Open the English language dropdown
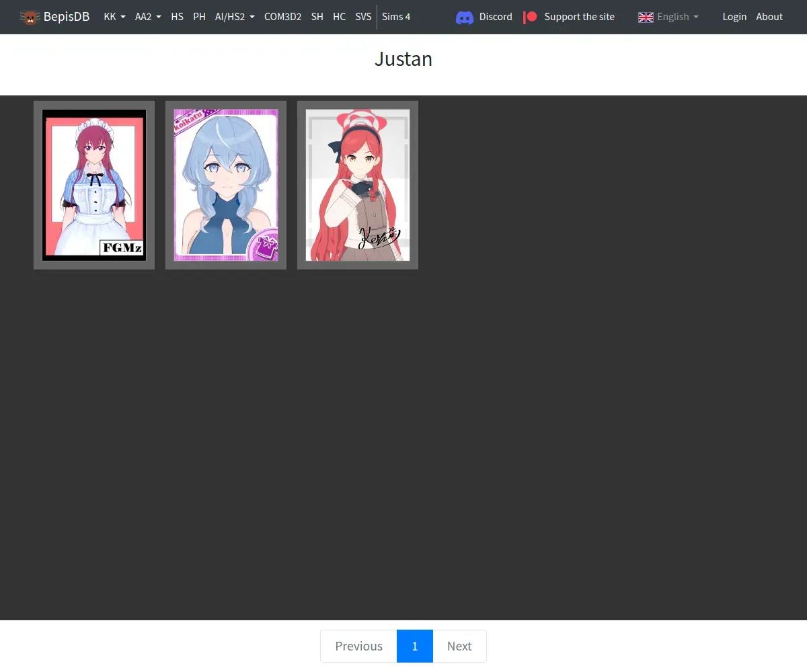 tap(677, 17)
